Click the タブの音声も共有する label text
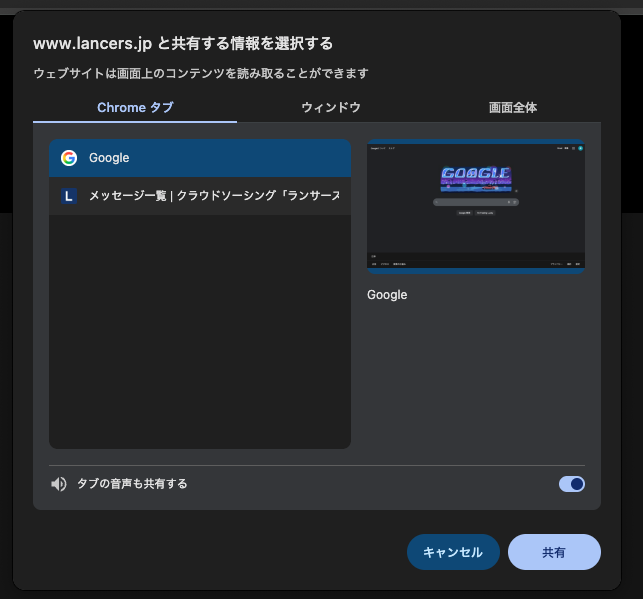Viewport: 643px width, 599px height. (132, 484)
